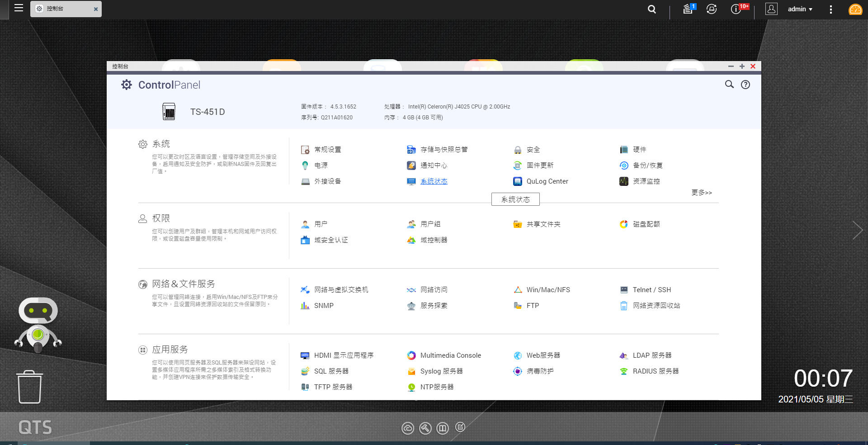Open the Multimedia Console settings

point(451,355)
